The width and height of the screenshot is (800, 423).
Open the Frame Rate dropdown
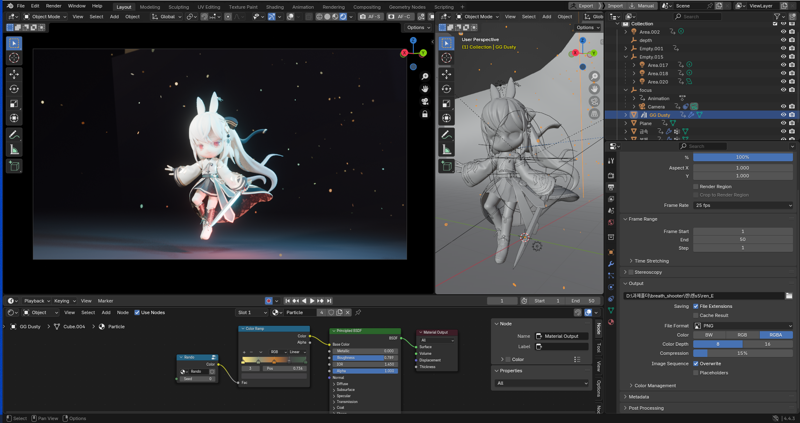[743, 205]
